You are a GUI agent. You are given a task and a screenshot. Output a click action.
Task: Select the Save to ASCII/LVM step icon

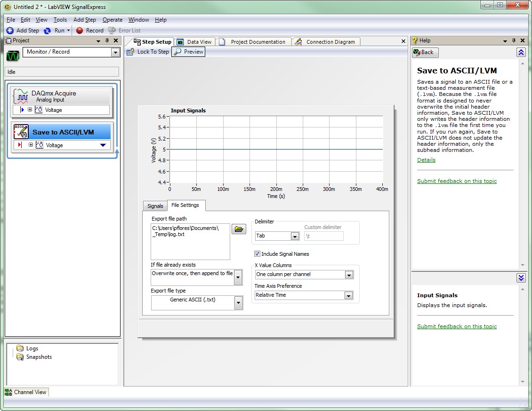tap(21, 132)
